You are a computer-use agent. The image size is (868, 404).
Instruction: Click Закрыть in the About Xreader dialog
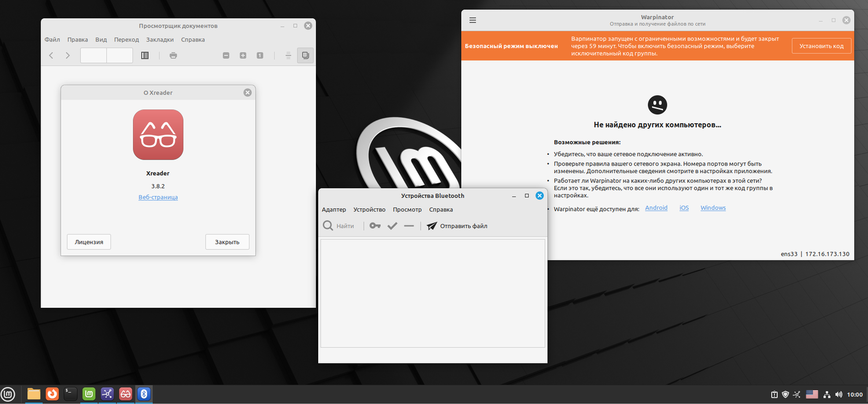227,242
